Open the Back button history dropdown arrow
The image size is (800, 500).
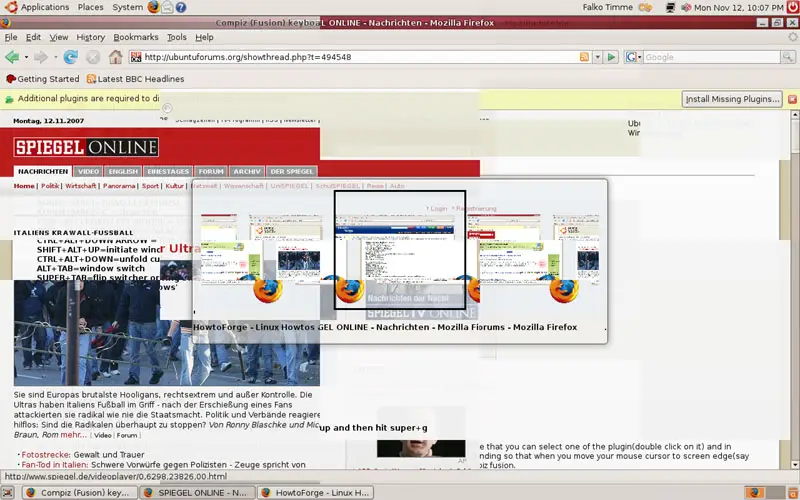[26, 57]
